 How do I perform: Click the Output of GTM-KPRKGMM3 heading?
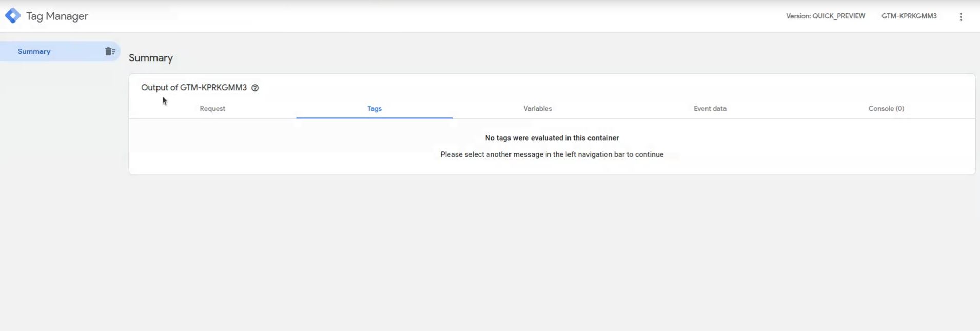pos(194,88)
